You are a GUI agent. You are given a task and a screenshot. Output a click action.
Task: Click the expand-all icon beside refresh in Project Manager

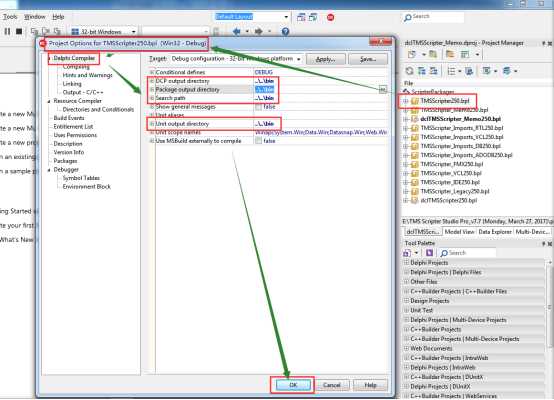coord(422,71)
